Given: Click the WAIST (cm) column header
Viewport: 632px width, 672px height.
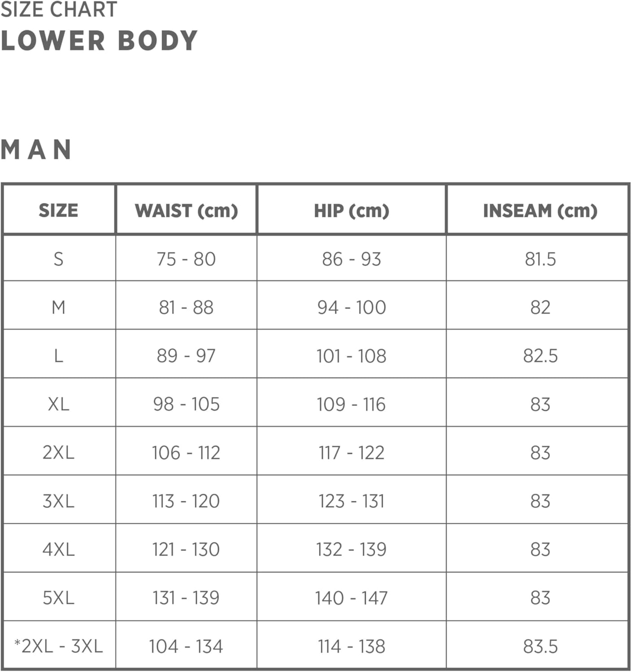Looking at the screenshot, I should (186, 210).
